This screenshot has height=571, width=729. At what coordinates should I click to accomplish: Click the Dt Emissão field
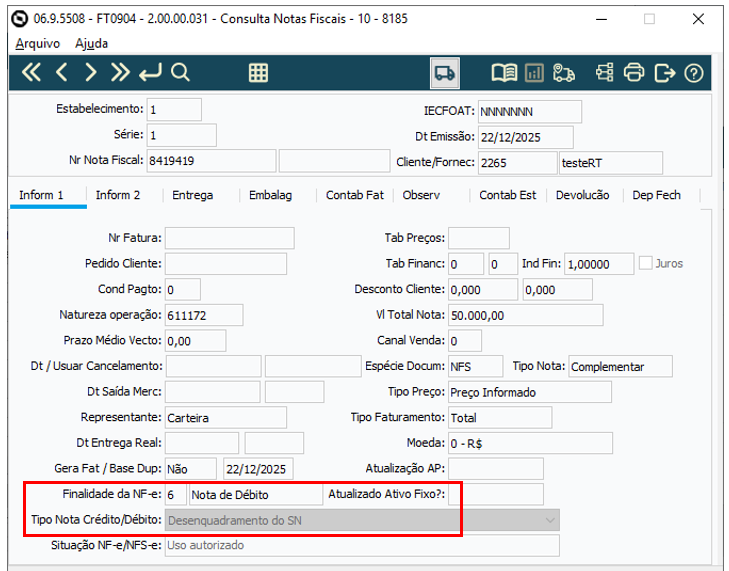click(x=525, y=137)
